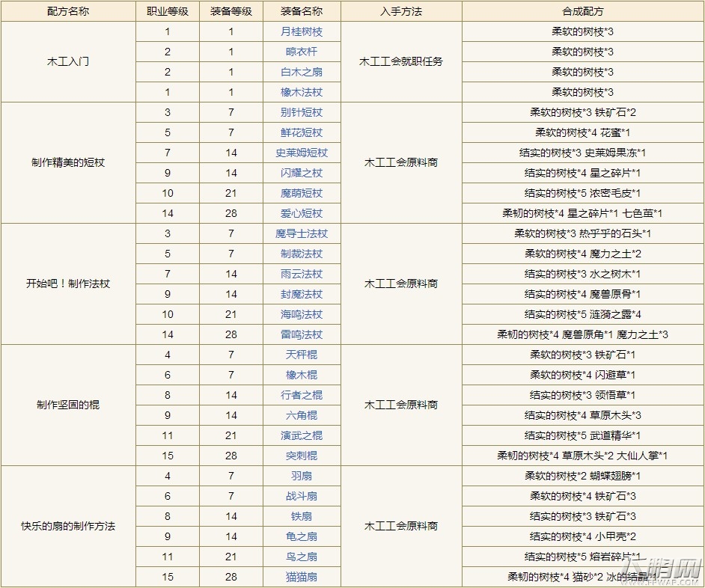Select the 别针短杖 link

(x=302, y=113)
